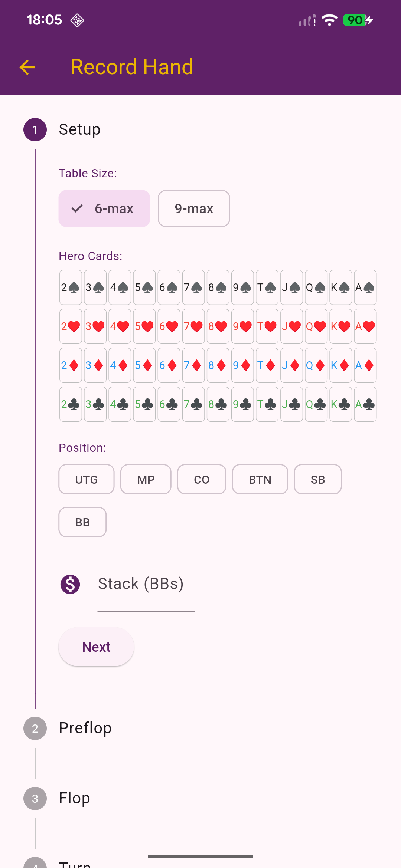
Task: Set position to BB
Action: click(82, 522)
